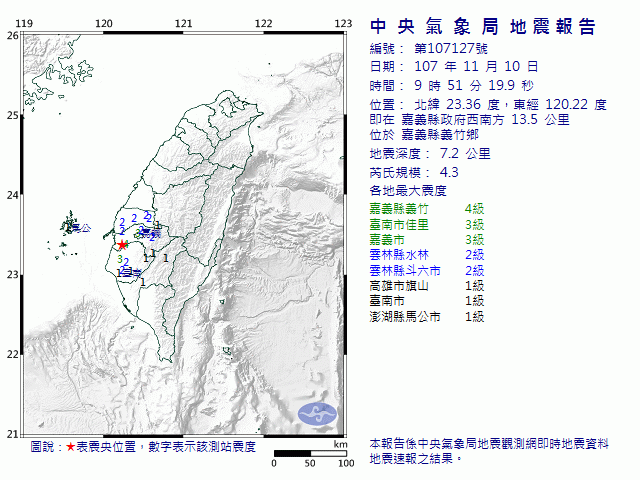Click the red epicenter star on the map
Screen dimensions: 640x480
(123, 245)
